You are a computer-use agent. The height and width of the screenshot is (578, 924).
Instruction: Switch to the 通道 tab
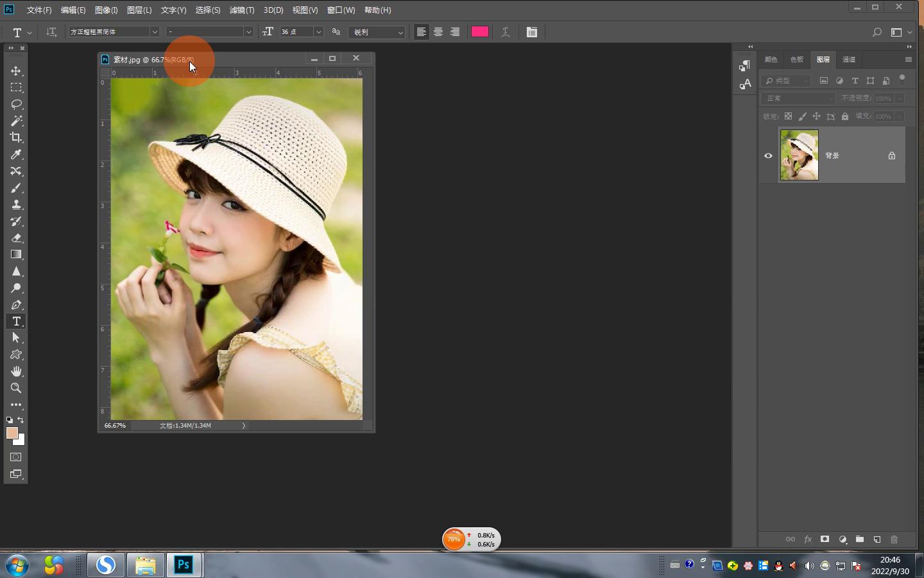pos(849,60)
